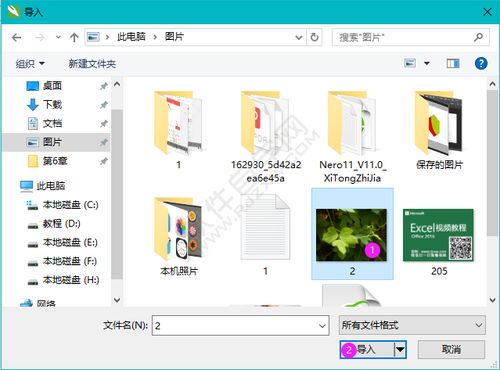Click the forward navigation arrow
Screen dimensions: 500x370
pos(40,38)
